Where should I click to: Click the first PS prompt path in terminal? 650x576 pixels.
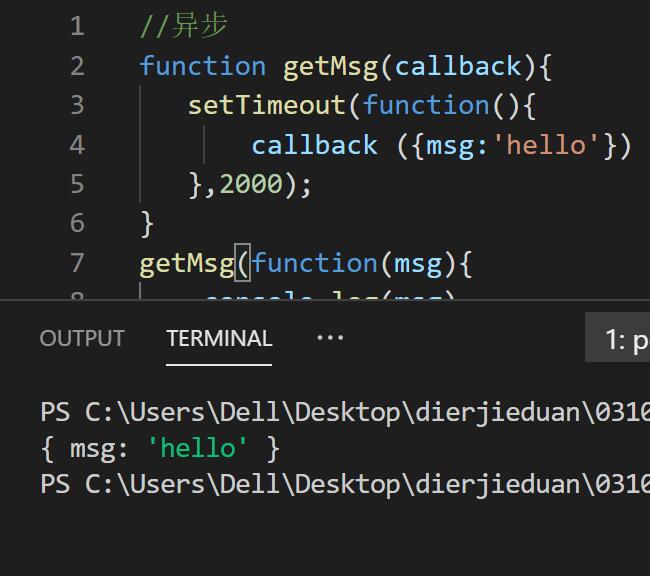(345, 413)
